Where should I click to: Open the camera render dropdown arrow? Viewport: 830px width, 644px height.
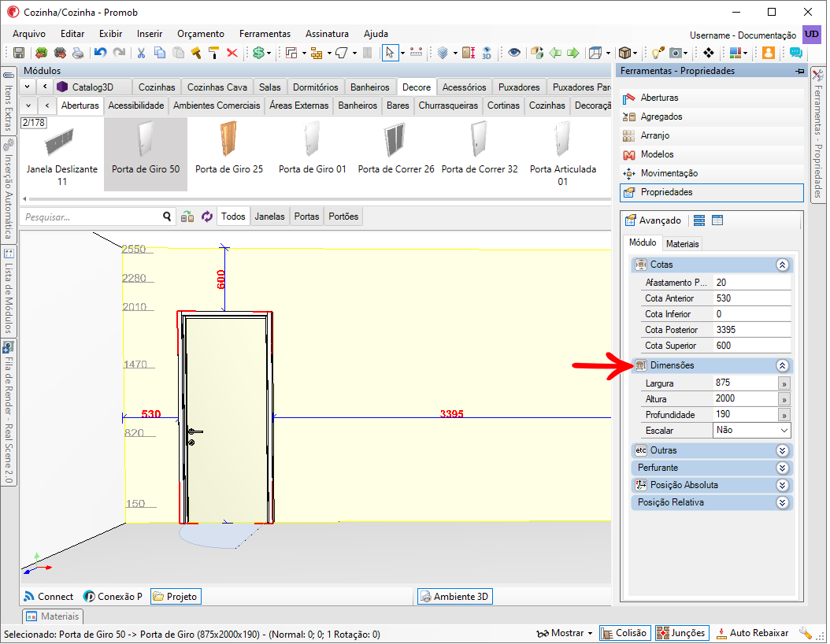pyautogui.click(x=685, y=53)
